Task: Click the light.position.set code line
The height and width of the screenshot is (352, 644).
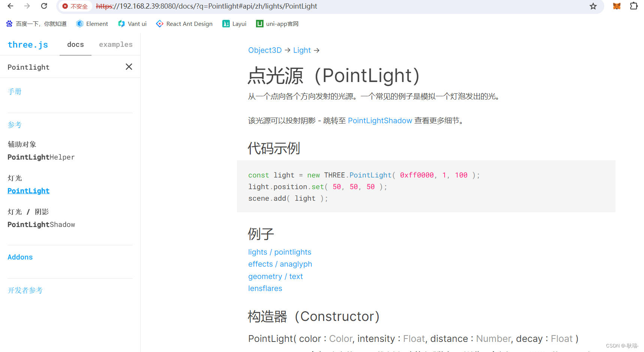Action: (318, 187)
